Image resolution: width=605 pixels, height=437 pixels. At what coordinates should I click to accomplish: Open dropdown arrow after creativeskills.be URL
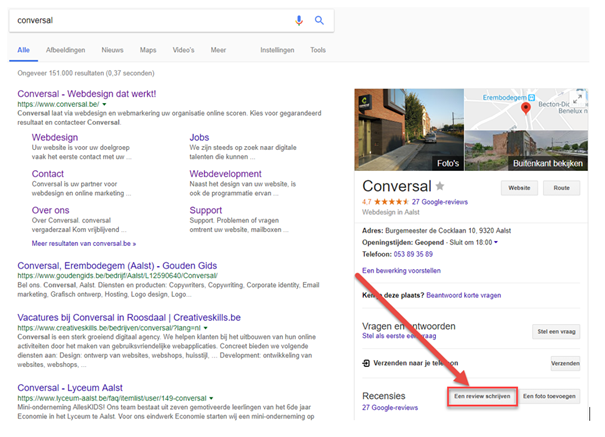(x=206, y=328)
